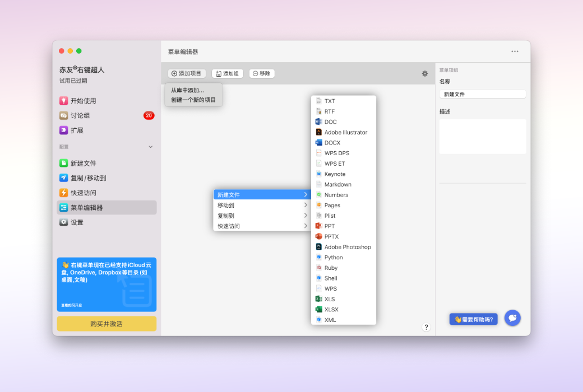
Task: Collapse the 配置 section chevron
Action: coord(151,147)
